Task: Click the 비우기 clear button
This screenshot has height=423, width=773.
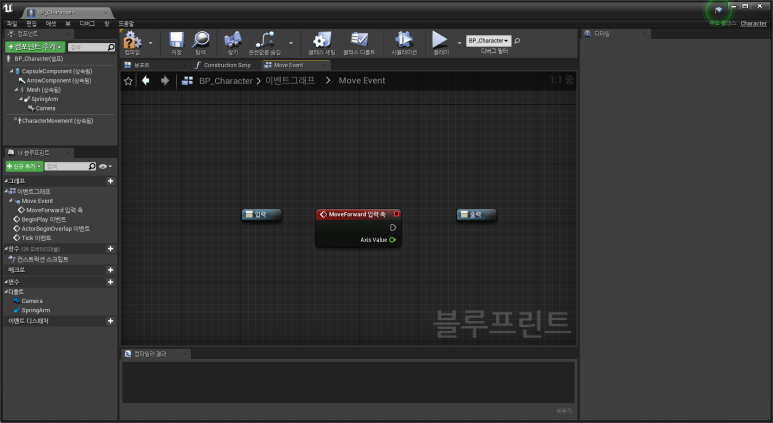Action: tap(564, 411)
